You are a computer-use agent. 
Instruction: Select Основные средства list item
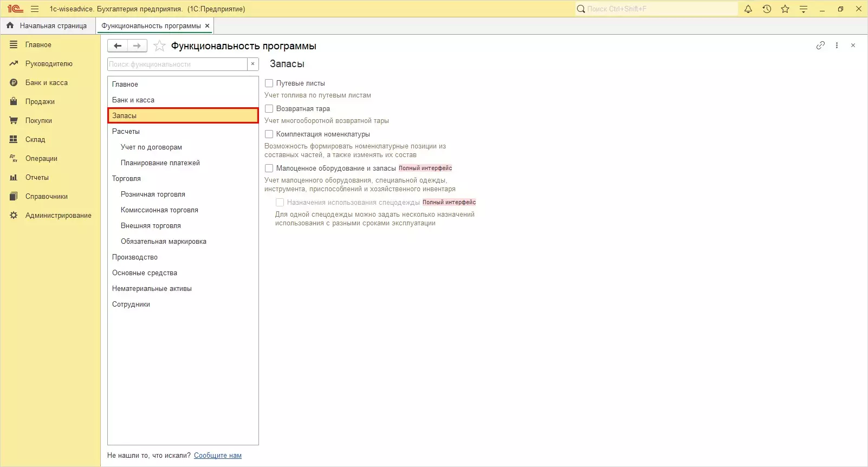(183, 273)
